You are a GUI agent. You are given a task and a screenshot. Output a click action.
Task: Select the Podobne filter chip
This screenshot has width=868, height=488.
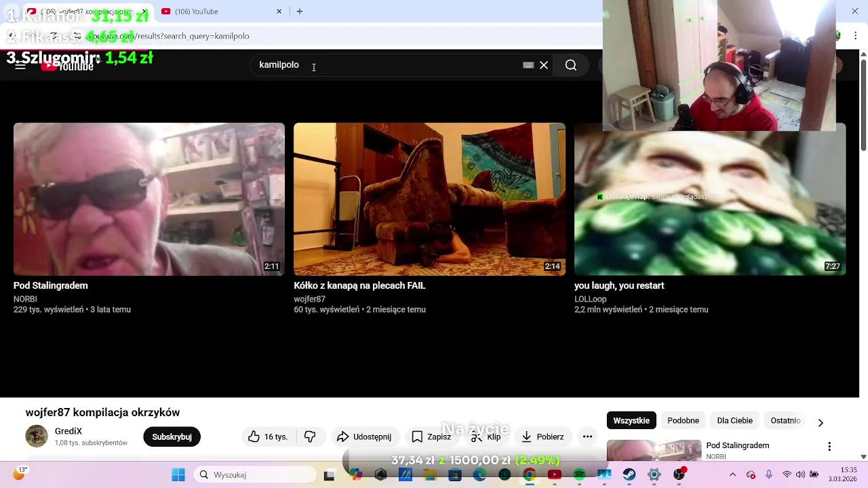pyautogui.click(x=683, y=420)
